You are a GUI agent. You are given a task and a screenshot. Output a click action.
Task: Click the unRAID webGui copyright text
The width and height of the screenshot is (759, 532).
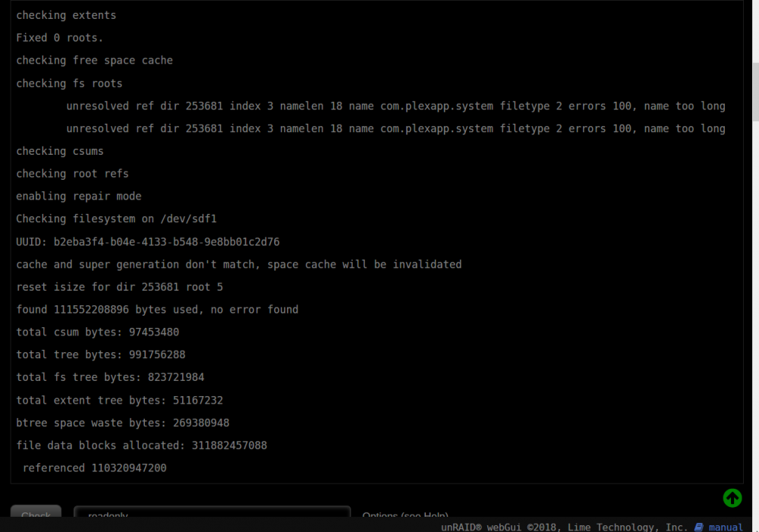pyautogui.click(x=565, y=527)
